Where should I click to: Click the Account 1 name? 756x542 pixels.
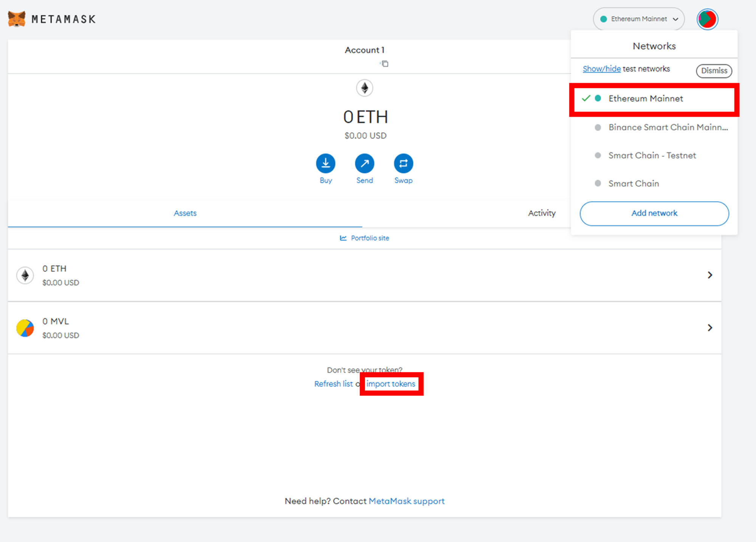364,50
